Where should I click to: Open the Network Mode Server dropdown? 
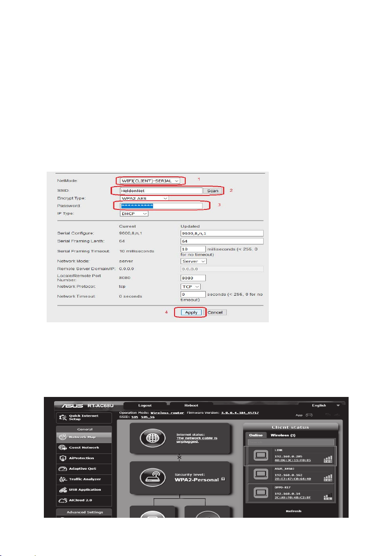[x=193, y=261]
